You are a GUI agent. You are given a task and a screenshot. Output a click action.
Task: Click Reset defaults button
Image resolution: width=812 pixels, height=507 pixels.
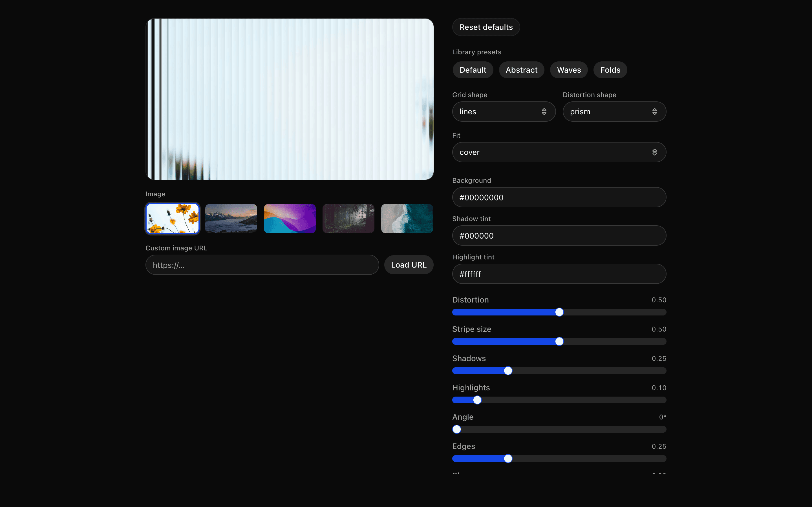486,27
